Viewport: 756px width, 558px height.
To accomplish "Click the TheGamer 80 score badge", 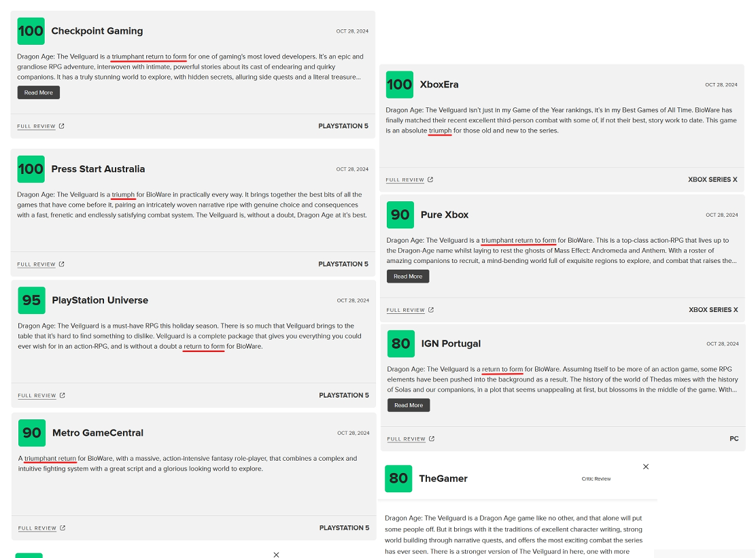I will coord(398,478).
